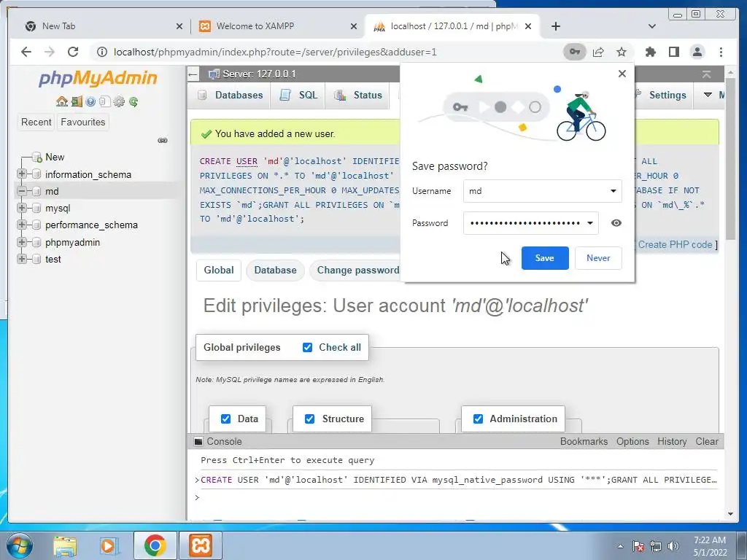
Task: Go back to previous page
Action: pos(26,52)
